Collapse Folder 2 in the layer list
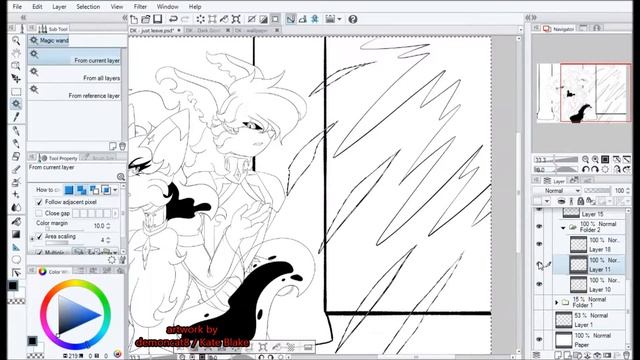640x360 pixels. pos(563,227)
